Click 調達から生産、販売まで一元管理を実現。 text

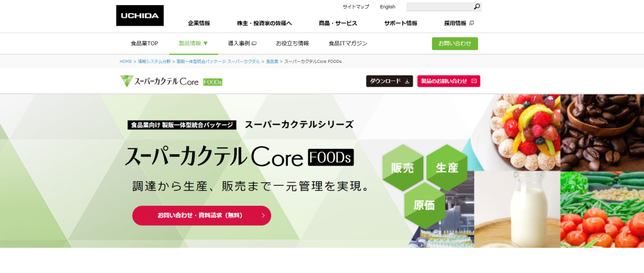pos(250,186)
